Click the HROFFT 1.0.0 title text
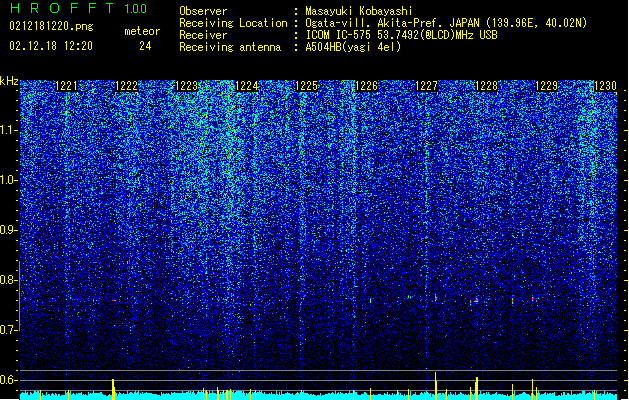Viewport: 629px width, 400px height. pos(79,8)
